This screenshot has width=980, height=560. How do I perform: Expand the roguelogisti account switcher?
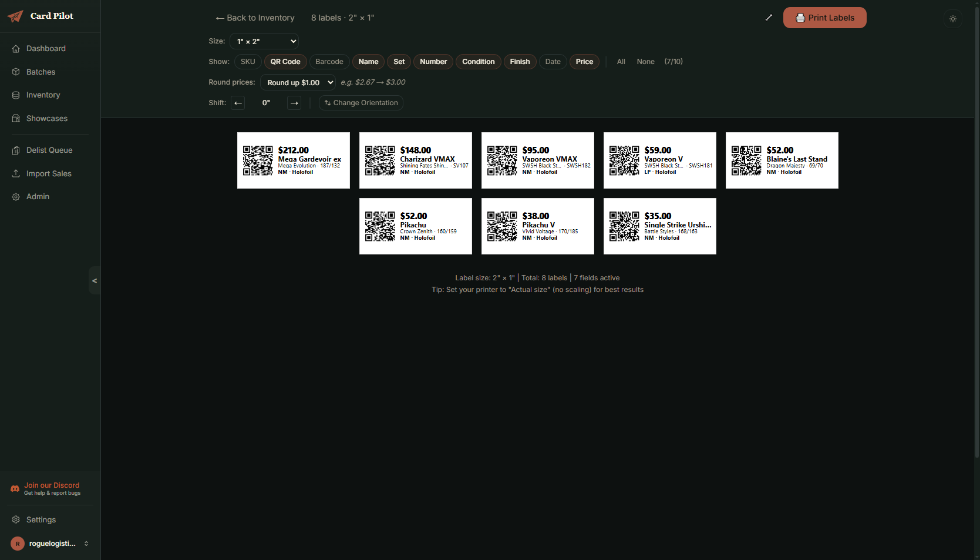click(86, 544)
